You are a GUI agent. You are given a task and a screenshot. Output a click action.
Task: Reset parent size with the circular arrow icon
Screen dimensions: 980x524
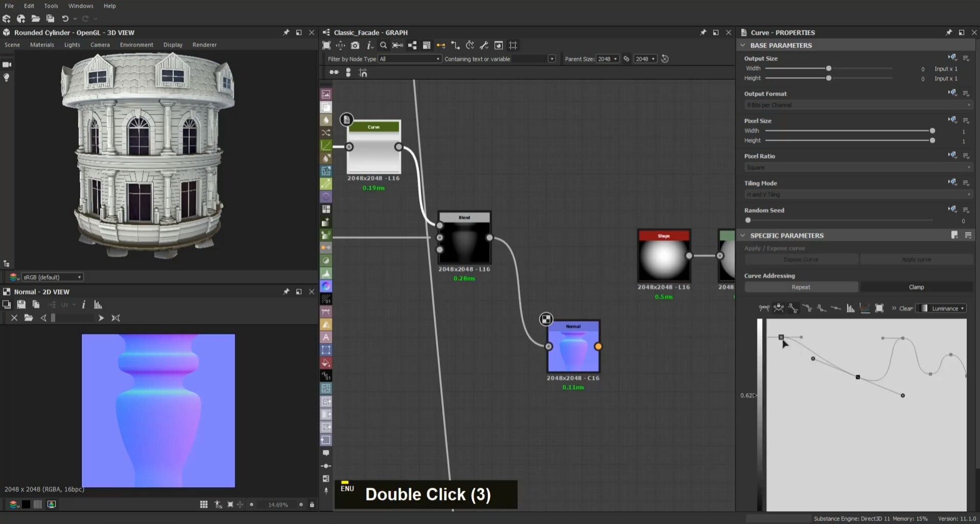coord(665,59)
